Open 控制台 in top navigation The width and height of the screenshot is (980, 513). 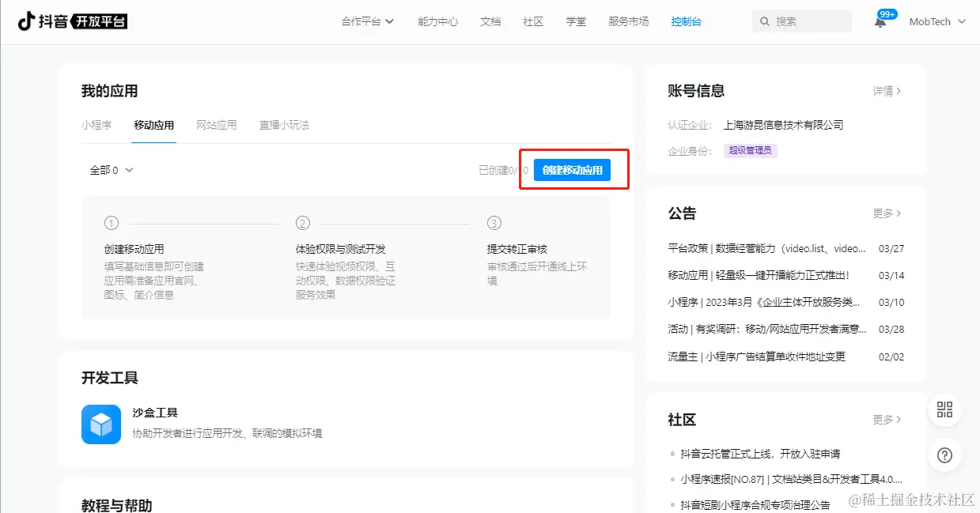[686, 21]
